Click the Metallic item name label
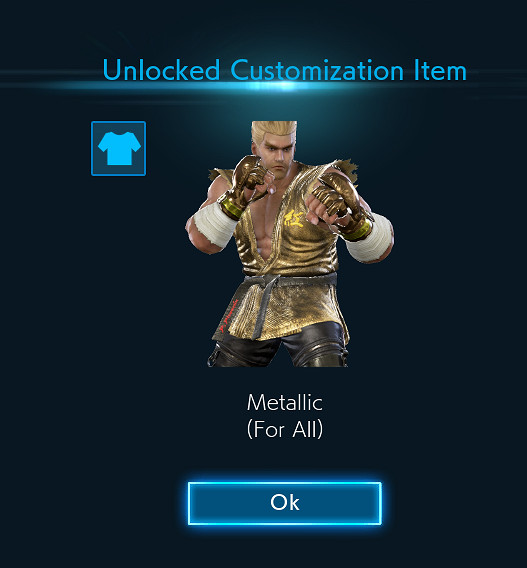The image size is (527, 568). tap(285, 402)
